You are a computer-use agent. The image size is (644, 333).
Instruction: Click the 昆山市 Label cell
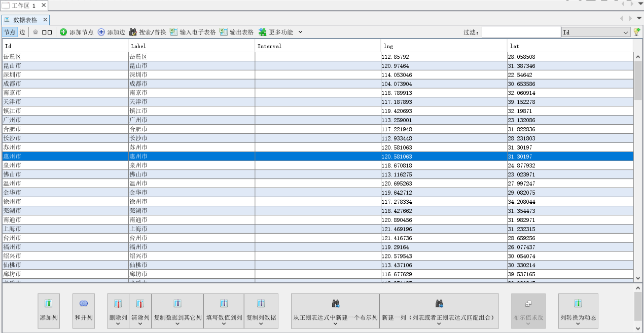click(192, 66)
